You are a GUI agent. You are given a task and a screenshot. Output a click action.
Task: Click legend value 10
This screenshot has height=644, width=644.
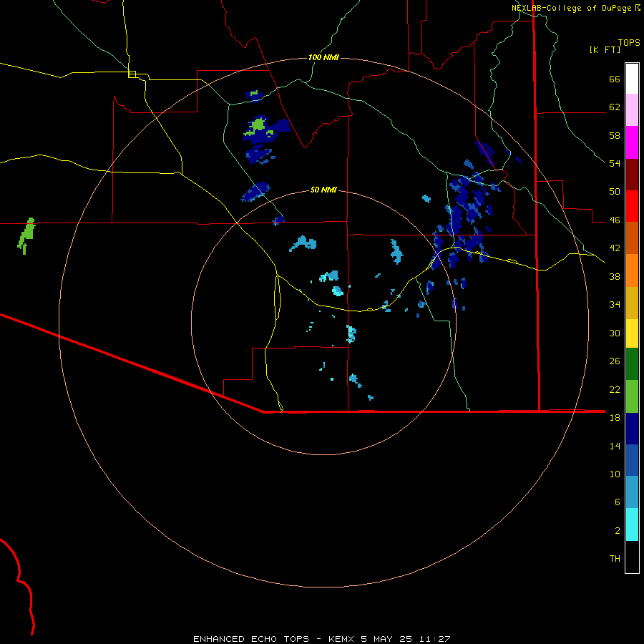[615, 474]
